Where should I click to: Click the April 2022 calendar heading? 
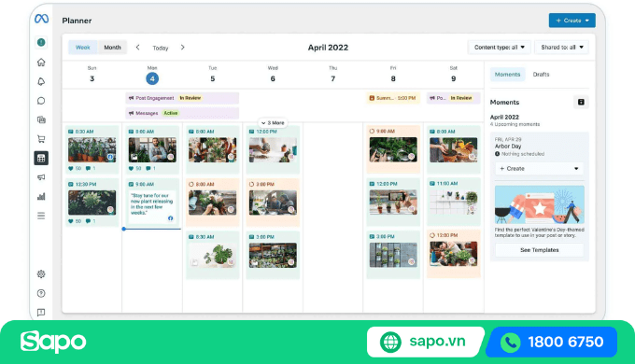click(328, 48)
